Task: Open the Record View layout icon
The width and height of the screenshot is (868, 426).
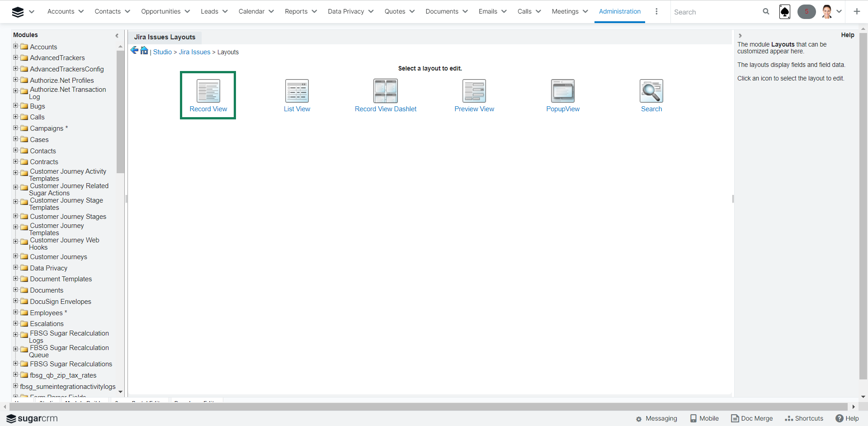Action: pyautogui.click(x=208, y=91)
